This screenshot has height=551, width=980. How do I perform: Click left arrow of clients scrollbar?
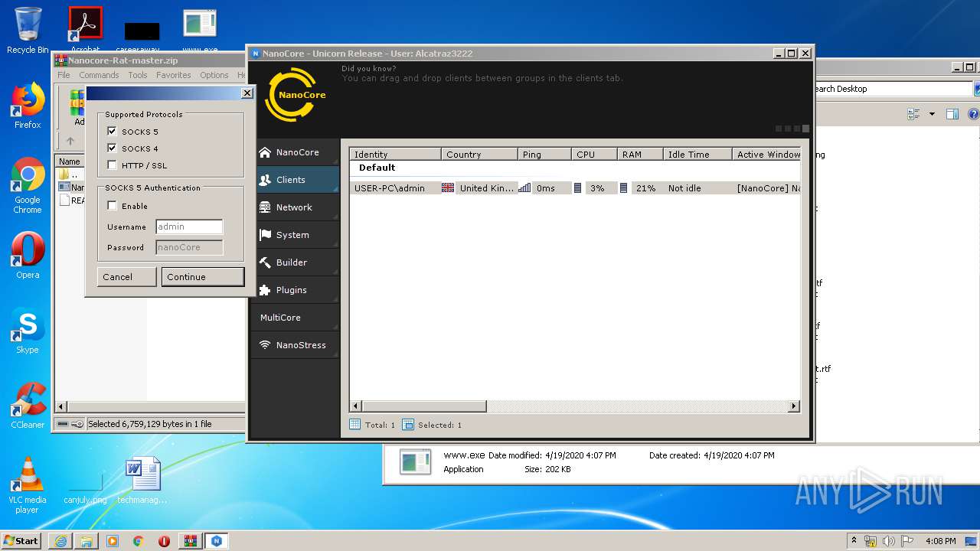[x=356, y=406]
